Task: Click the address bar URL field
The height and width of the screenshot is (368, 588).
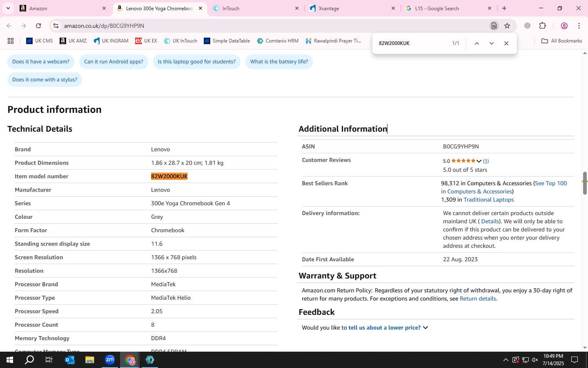Action: [x=274, y=26]
